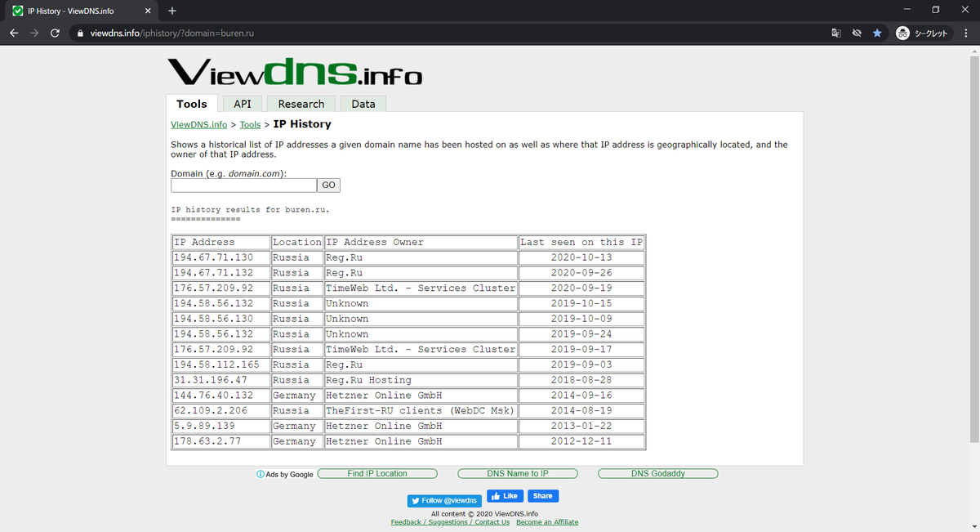Click the Domain input field
Screen dimensions: 980x532
coord(243,186)
